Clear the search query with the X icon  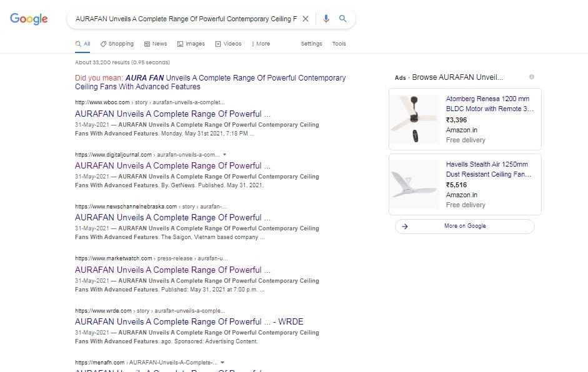[306, 18]
